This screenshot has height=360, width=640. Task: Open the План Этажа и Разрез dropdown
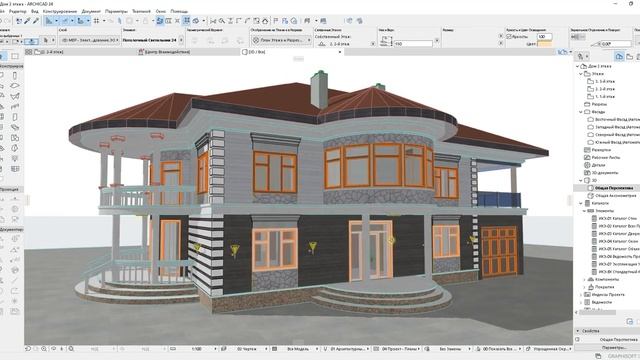point(281,40)
